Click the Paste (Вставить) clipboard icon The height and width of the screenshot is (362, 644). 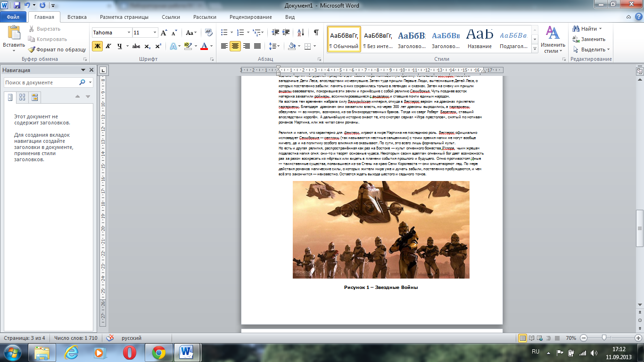[14, 33]
